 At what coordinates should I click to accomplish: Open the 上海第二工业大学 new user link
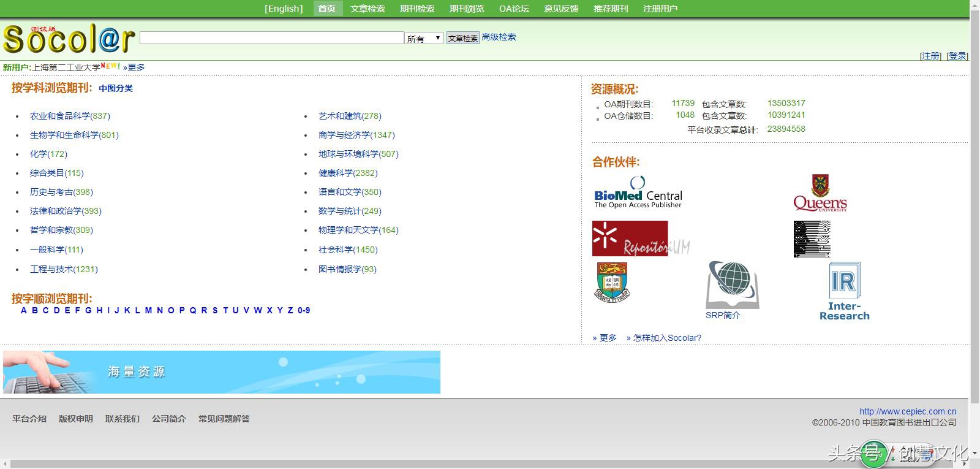66,67
